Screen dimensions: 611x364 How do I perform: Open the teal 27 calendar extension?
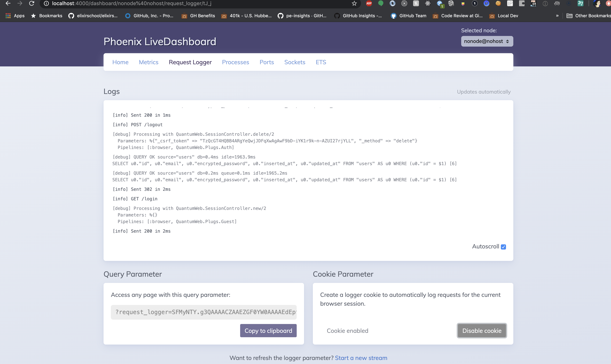pyautogui.click(x=581, y=3)
